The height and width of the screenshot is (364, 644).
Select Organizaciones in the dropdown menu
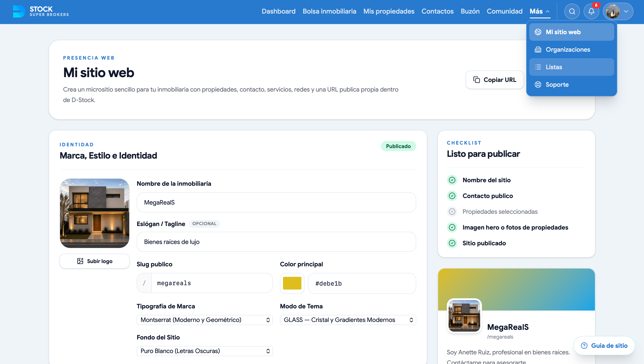click(571, 49)
